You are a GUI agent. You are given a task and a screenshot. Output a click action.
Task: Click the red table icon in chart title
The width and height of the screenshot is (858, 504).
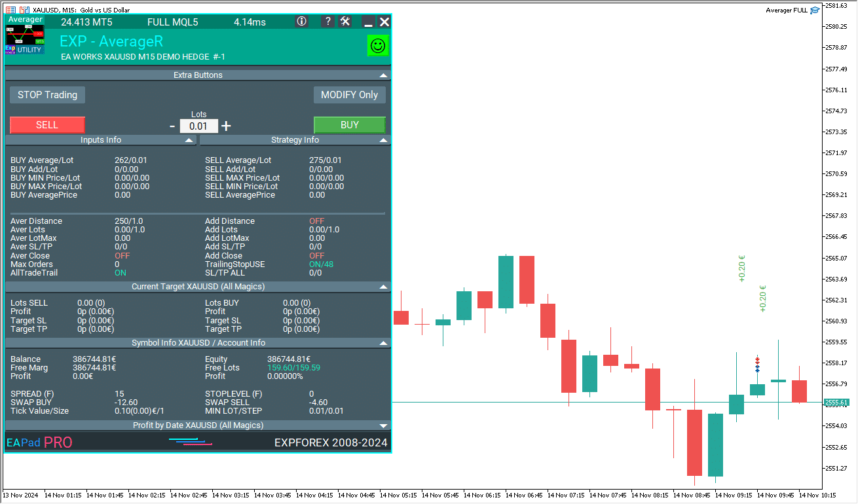pyautogui.click(x=11, y=10)
